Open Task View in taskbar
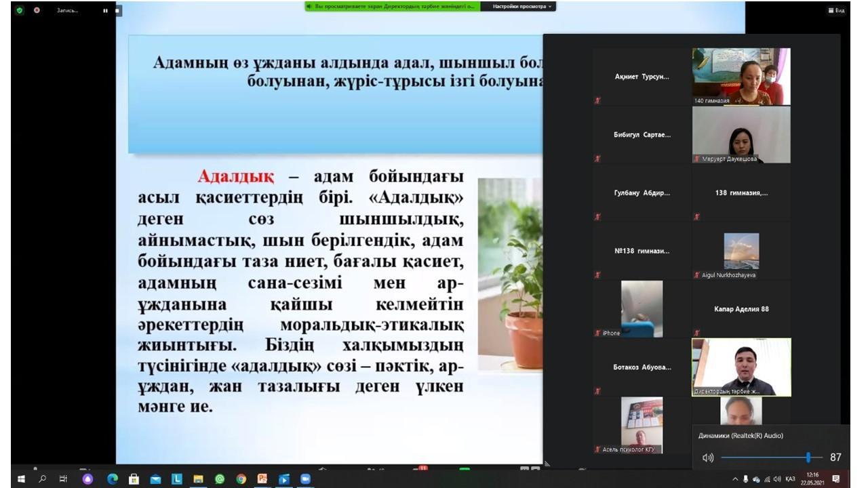The height and width of the screenshot is (488, 868). (64, 479)
